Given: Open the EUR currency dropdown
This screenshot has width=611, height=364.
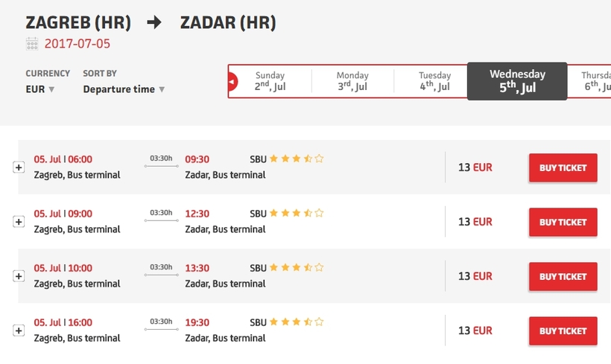Looking at the screenshot, I should pos(40,89).
